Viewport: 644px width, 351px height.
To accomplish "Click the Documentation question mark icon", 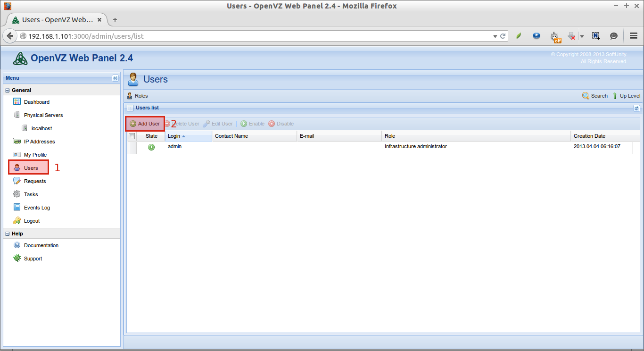I will pos(17,245).
